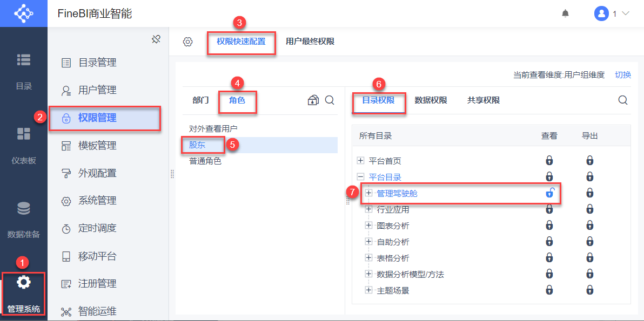Click the role management icon beside search
Viewport: 644px width, 321px height.
pos(313,100)
